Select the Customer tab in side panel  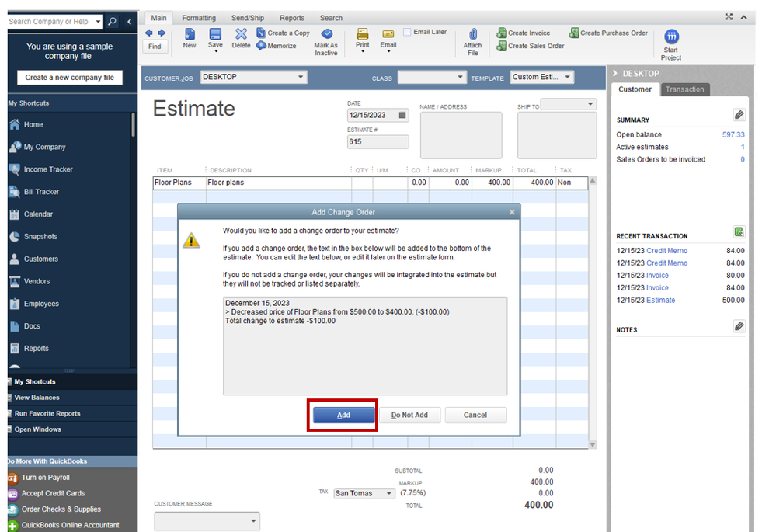[635, 89]
